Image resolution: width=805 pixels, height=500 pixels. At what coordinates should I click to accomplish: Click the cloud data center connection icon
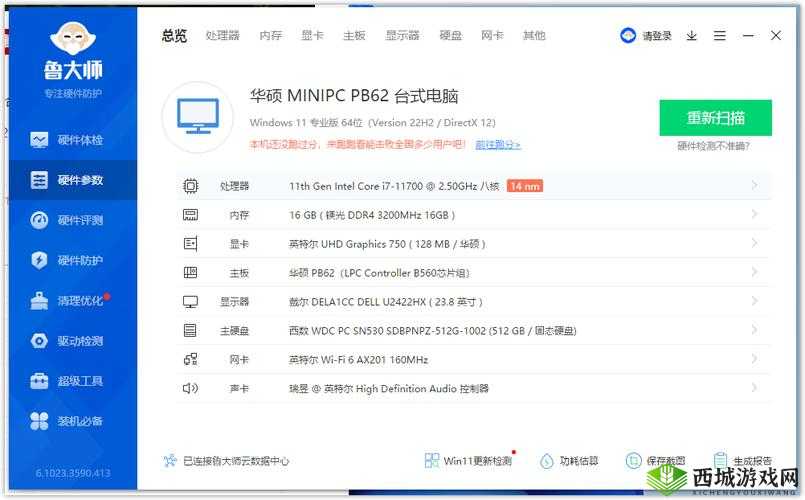pos(170,460)
